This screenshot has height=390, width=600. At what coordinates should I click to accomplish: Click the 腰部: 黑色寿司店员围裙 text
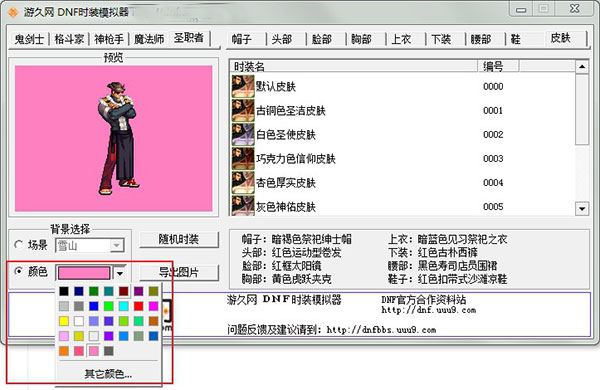click(x=442, y=266)
